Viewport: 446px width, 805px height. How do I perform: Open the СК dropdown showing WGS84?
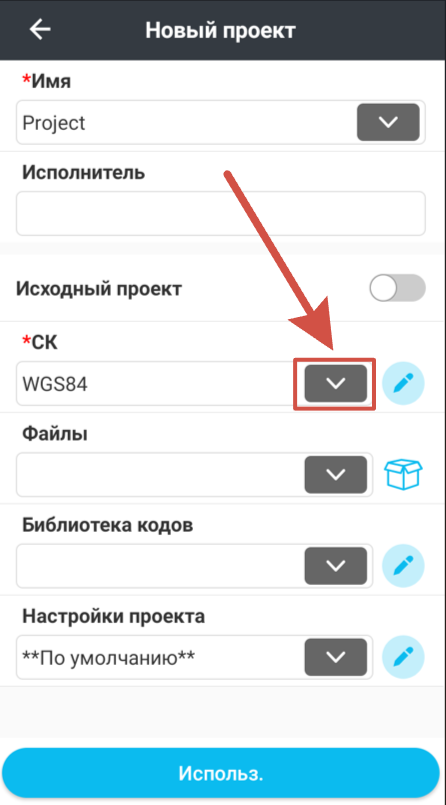pos(336,383)
